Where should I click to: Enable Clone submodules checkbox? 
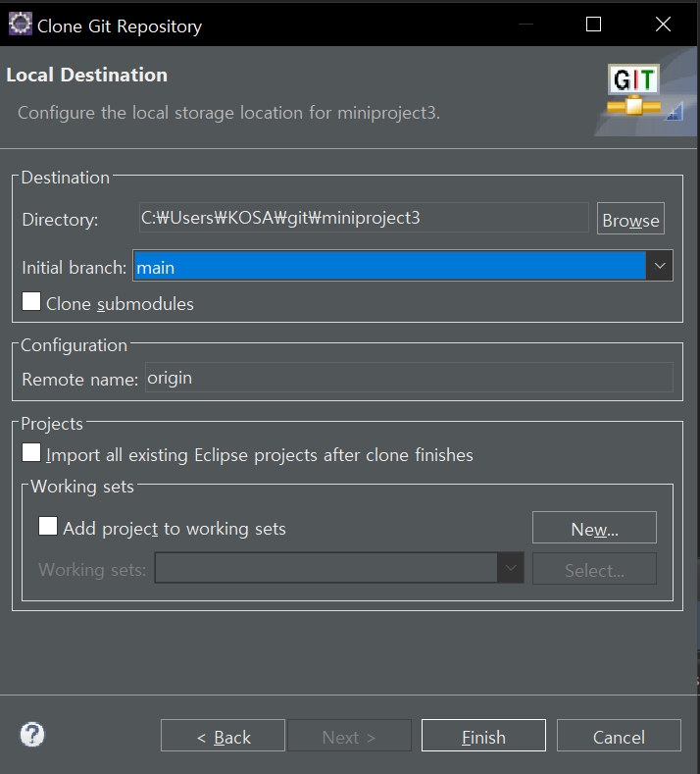(x=31, y=301)
